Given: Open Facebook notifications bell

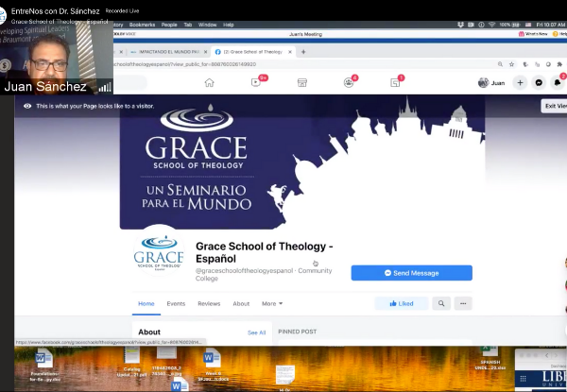Looking at the screenshot, I should [558, 83].
